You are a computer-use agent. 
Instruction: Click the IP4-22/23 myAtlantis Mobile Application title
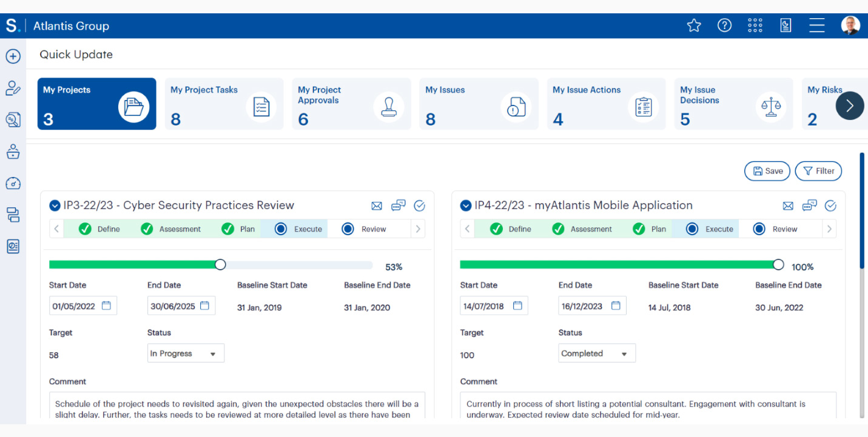click(x=584, y=205)
